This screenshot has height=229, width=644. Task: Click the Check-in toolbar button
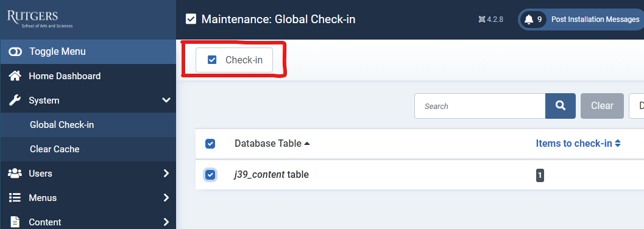[234, 60]
